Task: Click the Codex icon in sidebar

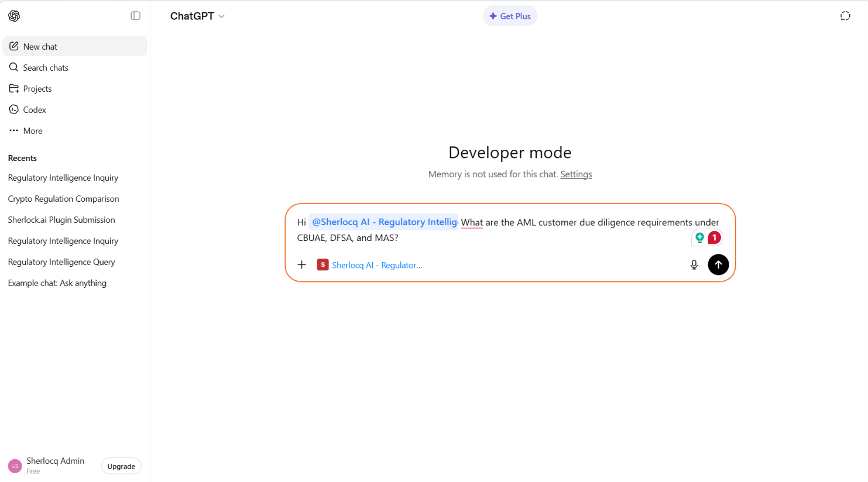Action: pos(14,109)
